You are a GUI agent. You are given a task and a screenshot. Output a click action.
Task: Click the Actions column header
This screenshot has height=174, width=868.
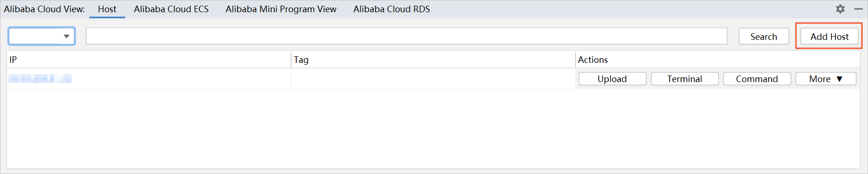point(717,60)
